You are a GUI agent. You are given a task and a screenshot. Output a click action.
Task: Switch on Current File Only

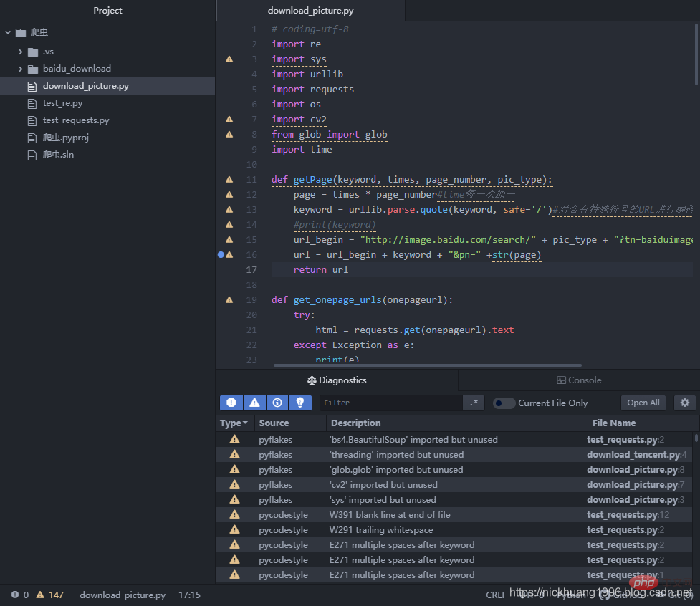(x=504, y=403)
